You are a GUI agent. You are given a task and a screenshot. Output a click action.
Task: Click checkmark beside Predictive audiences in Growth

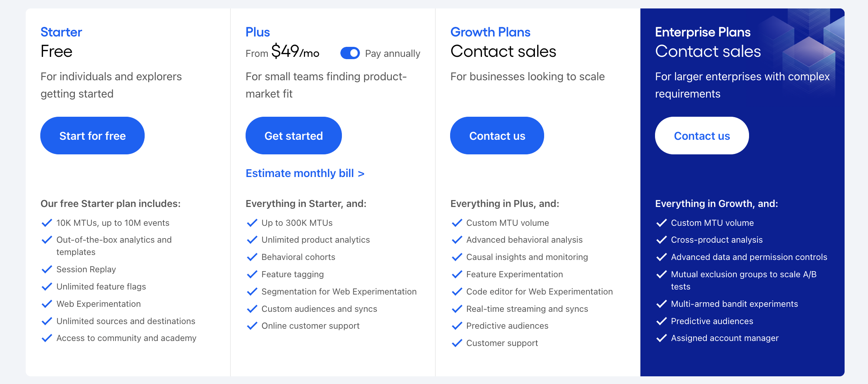[x=457, y=326]
